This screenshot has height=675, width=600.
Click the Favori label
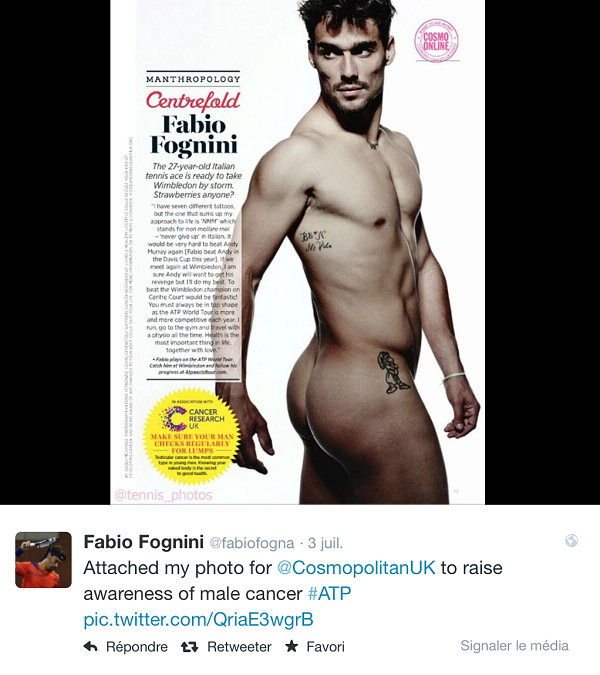[325, 647]
